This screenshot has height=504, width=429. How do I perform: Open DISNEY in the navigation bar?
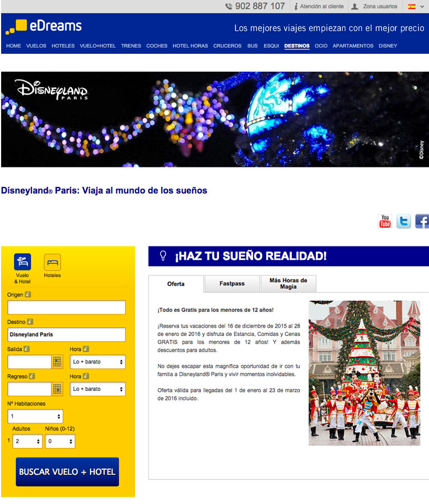388,46
